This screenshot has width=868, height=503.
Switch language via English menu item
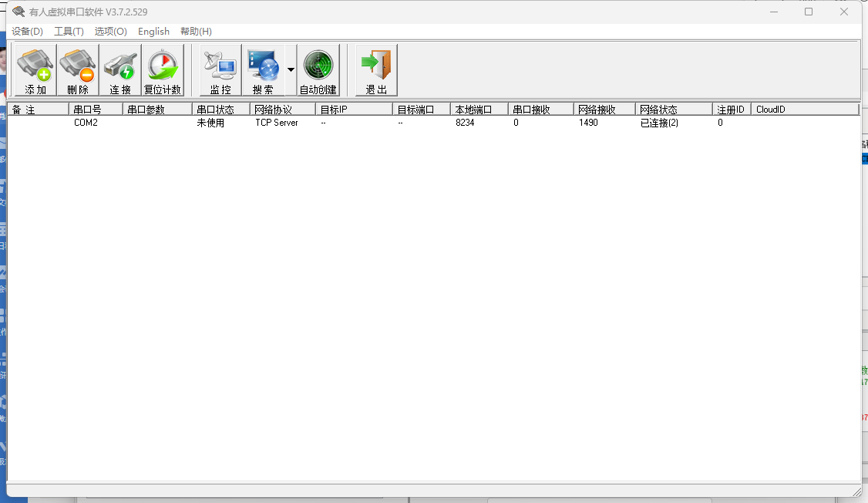coord(153,32)
